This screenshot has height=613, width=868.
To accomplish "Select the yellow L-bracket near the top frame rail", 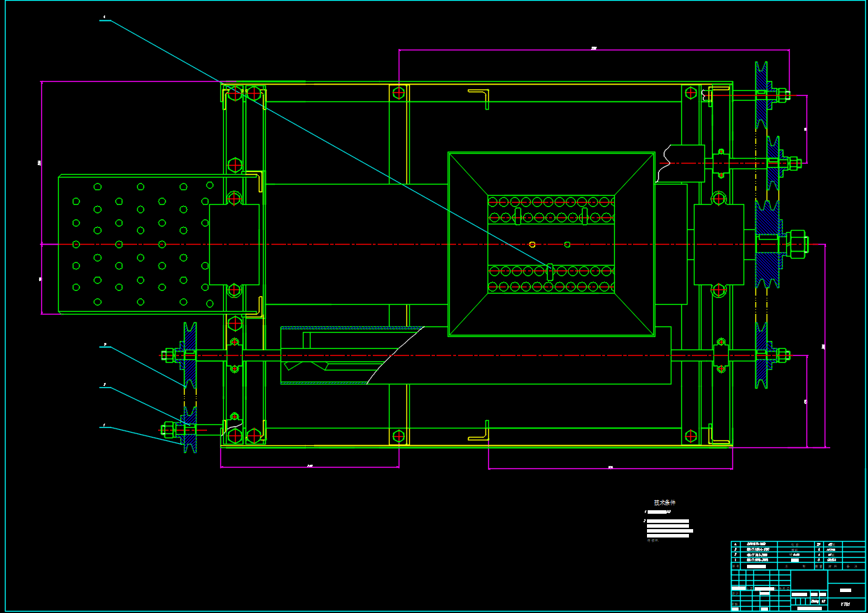I will click(479, 99).
